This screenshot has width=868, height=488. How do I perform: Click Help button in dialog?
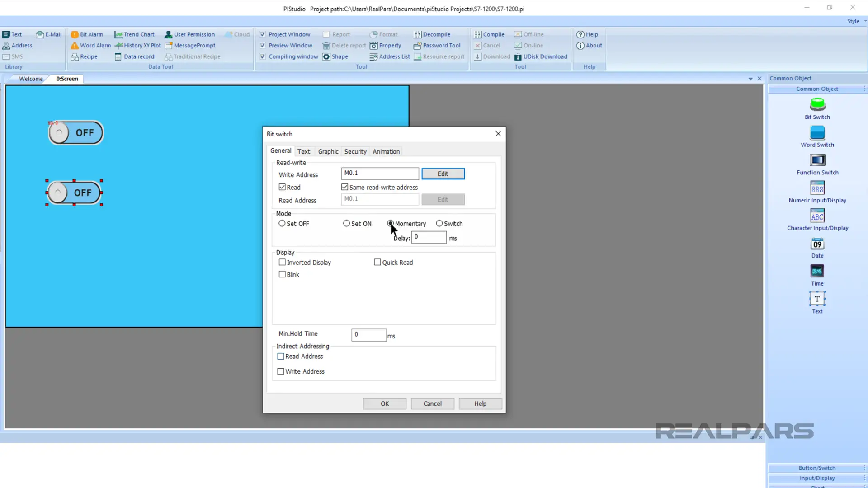click(481, 404)
